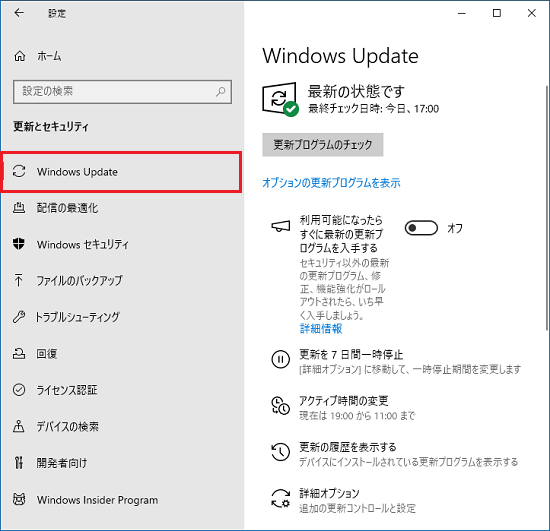Click the デバイスの検索 locate icon

tap(19, 426)
